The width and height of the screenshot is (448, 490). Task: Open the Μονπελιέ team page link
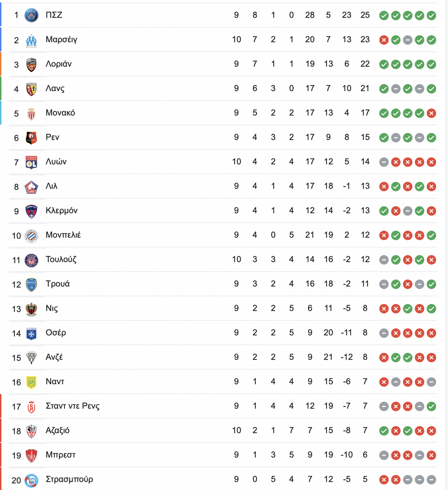[x=63, y=235]
